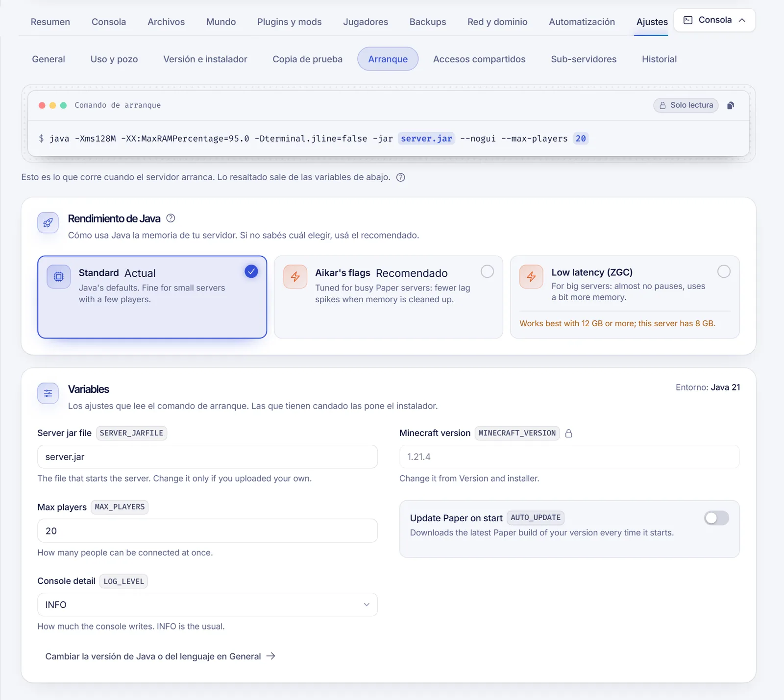Open the Uso y pozo sub-tab
This screenshot has height=700, width=784.
coord(114,59)
